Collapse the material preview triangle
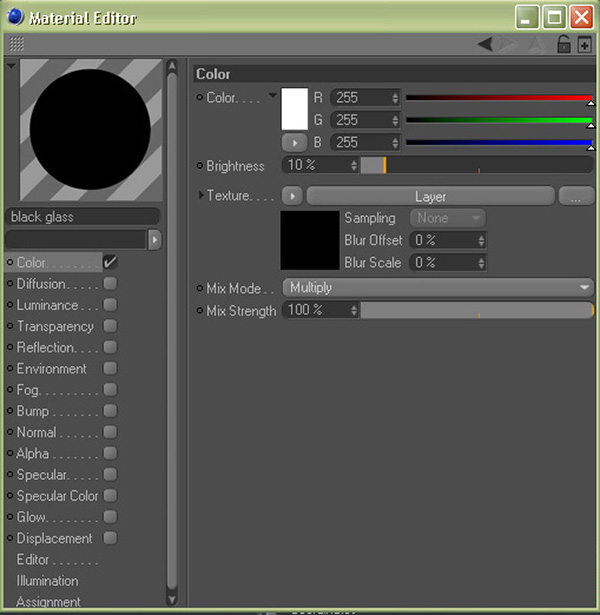Viewport: 600px width, 615px height. (11, 65)
